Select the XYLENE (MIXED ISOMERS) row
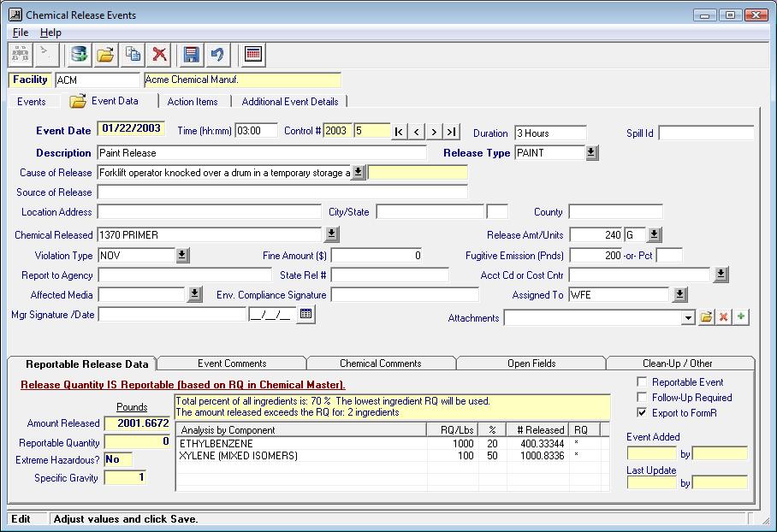This screenshot has width=777, height=532. pos(393,455)
